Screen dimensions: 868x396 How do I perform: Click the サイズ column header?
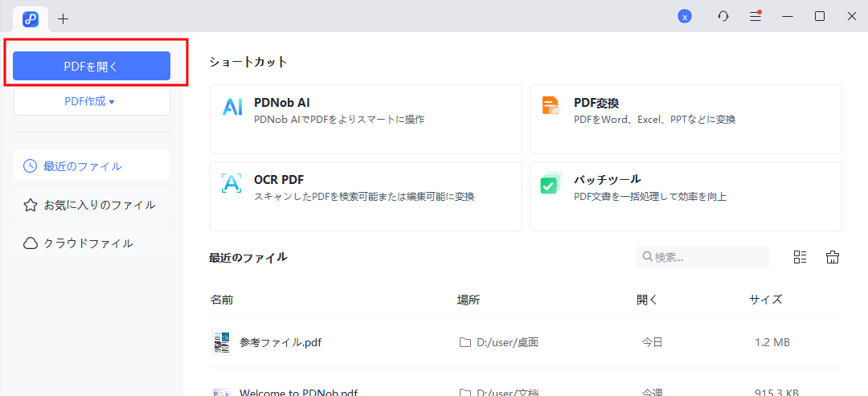(766, 300)
